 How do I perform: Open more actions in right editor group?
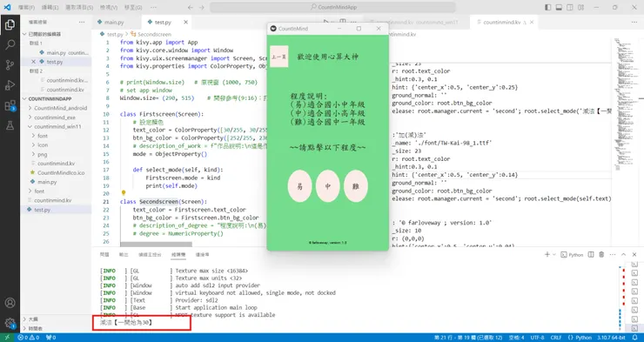pyautogui.click(x=635, y=22)
